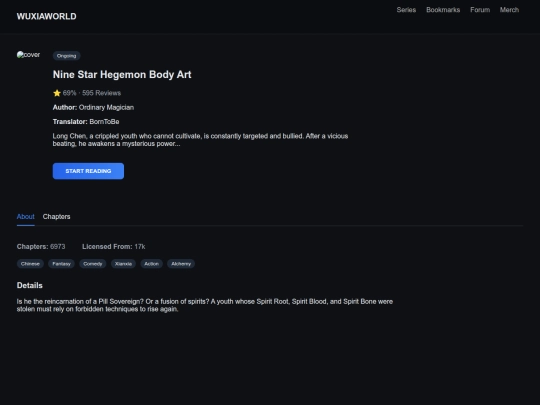This screenshot has height=405, width=540.
Task: Go to Bookmarks in the header
Action: point(443,10)
